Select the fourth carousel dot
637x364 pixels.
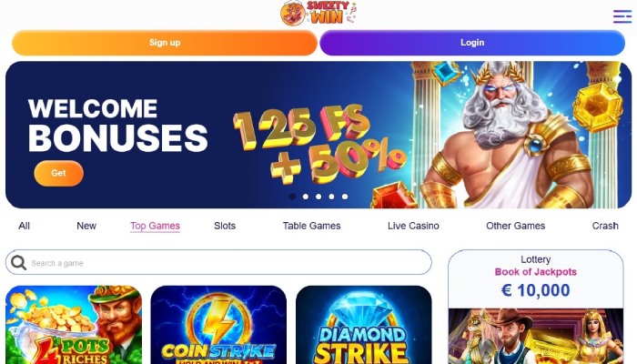[331, 197]
